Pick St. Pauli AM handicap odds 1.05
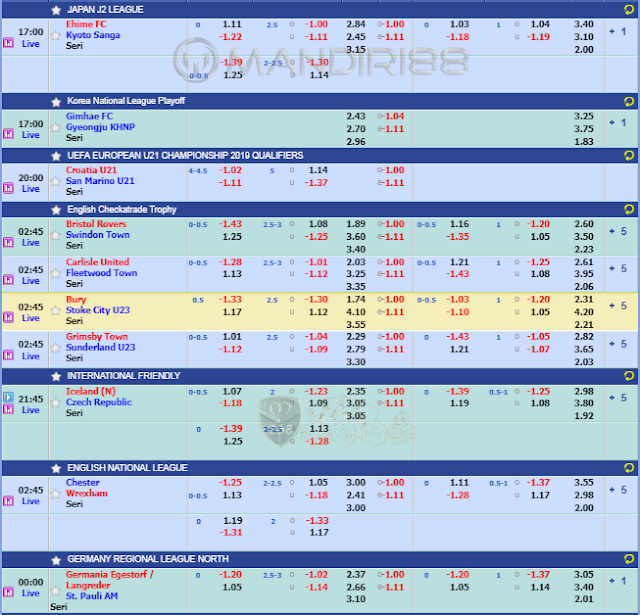This screenshot has height=615, width=640. [232, 587]
